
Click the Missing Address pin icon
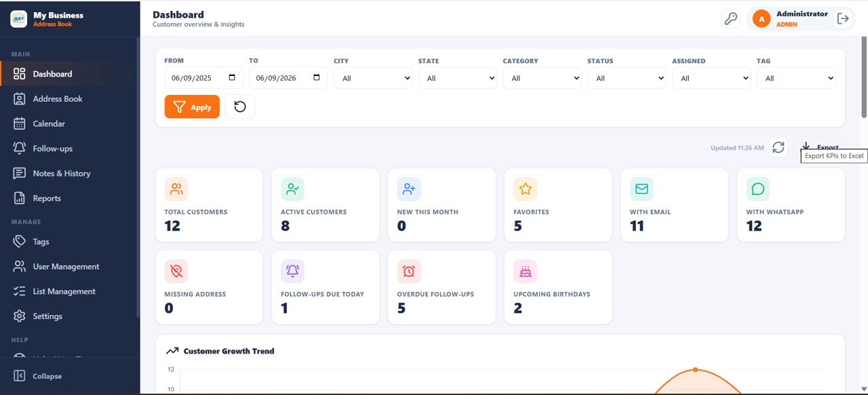tap(176, 271)
